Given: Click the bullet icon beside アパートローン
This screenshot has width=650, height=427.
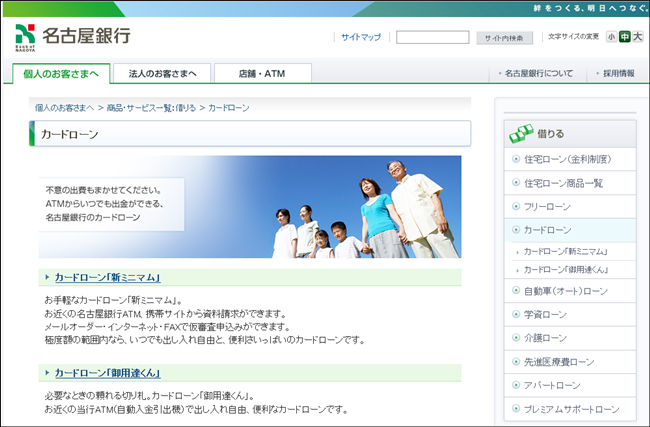Looking at the screenshot, I should point(516,385).
